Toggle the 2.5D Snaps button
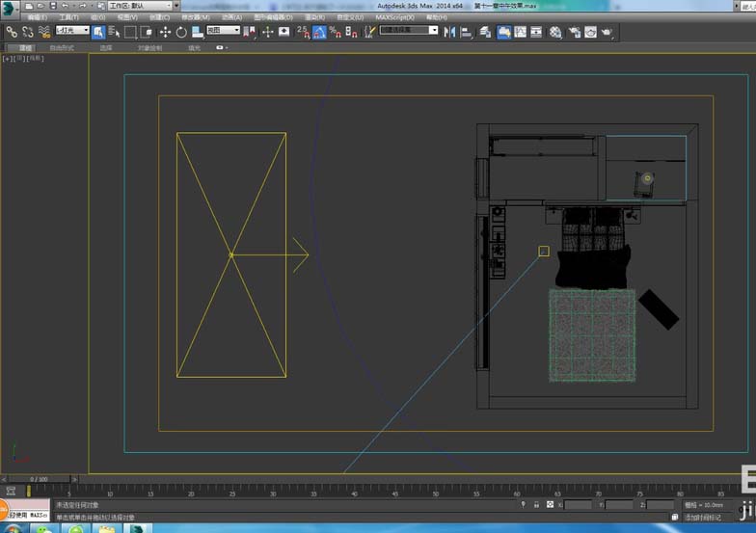Viewport: 756px width, 533px height. pyautogui.click(x=303, y=32)
